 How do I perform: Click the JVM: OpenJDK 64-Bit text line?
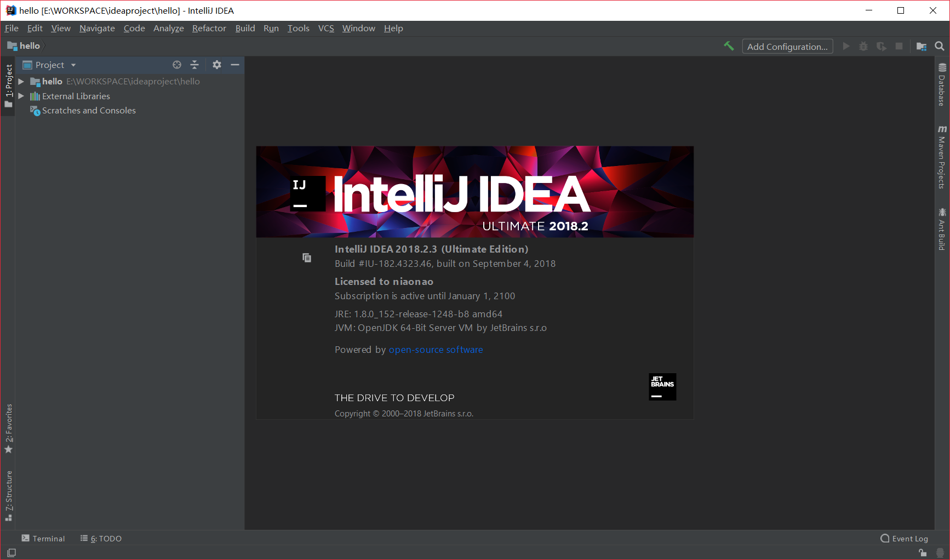pos(440,328)
